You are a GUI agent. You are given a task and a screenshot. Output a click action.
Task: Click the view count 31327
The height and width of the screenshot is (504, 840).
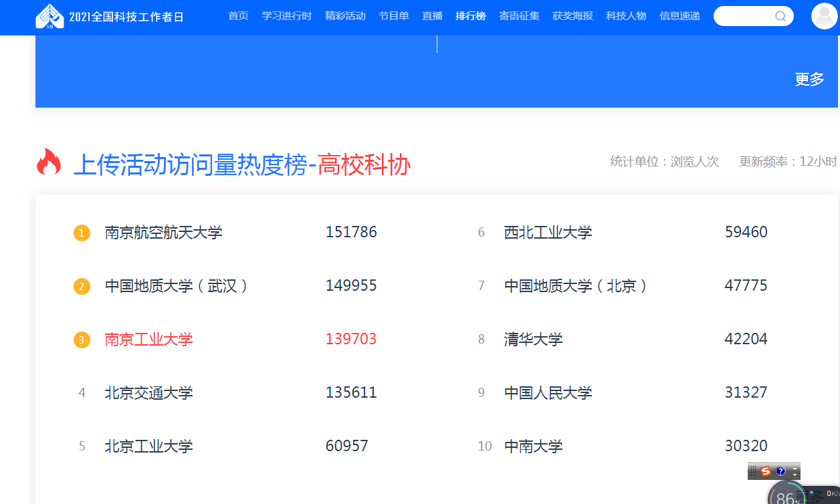746,393
